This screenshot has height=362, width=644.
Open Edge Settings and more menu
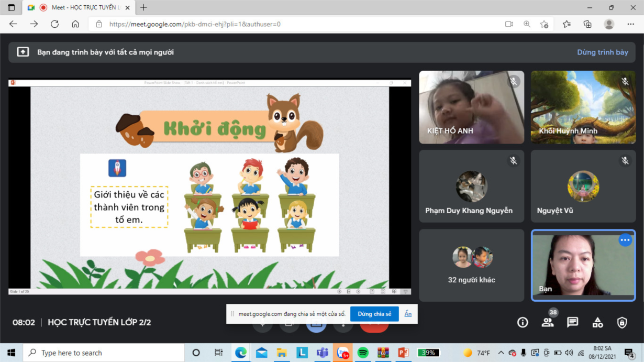point(630,24)
